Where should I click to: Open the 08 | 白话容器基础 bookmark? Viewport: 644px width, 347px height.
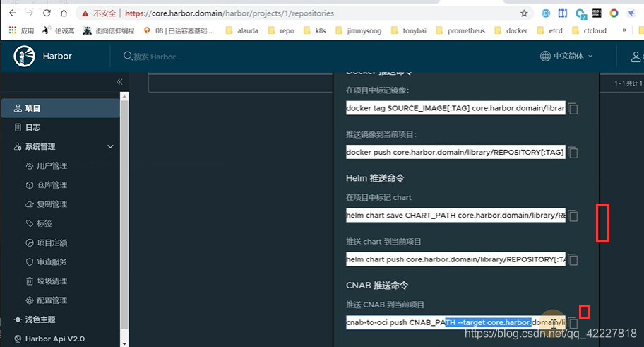click(178, 30)
